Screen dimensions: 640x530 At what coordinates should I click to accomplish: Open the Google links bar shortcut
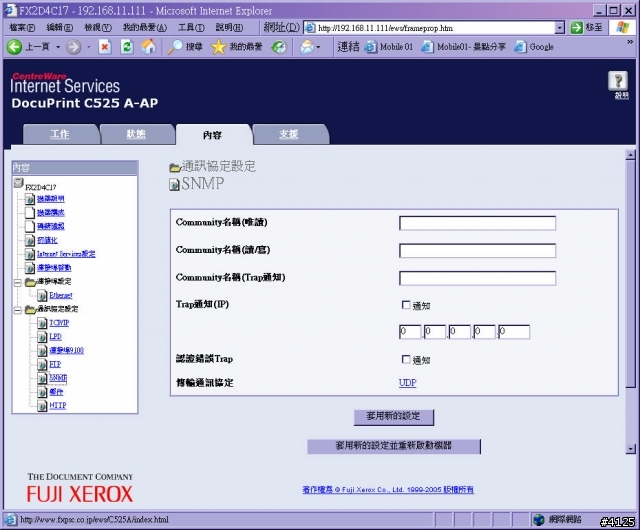click(534, 47)
